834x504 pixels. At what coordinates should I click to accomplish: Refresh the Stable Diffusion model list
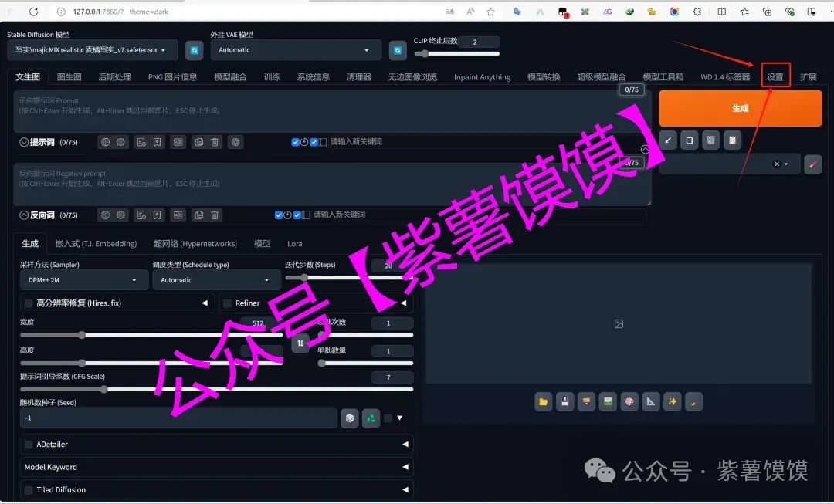point(195,50)
